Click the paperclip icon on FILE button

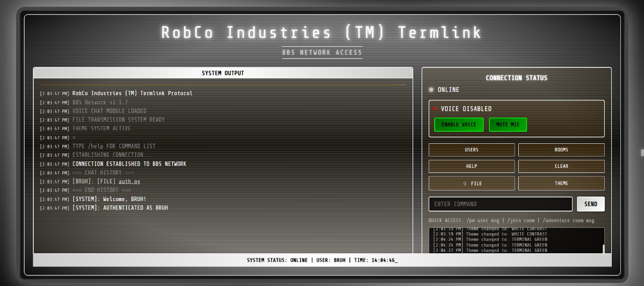[x=464, y=184]
